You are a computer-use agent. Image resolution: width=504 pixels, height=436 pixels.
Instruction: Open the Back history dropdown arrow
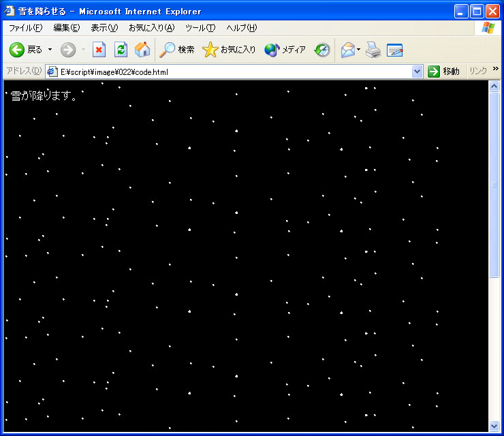(50, 50)
